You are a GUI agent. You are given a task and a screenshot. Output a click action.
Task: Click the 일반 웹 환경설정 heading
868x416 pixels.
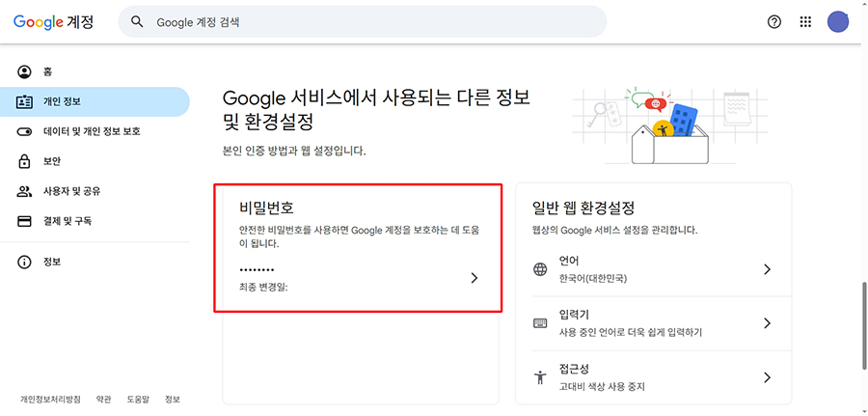583,208
